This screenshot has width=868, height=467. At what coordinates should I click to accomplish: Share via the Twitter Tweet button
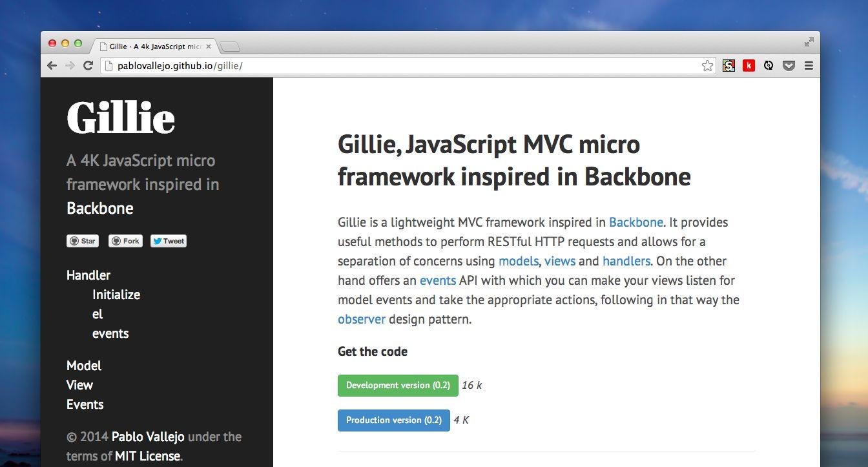pos(169,241)
